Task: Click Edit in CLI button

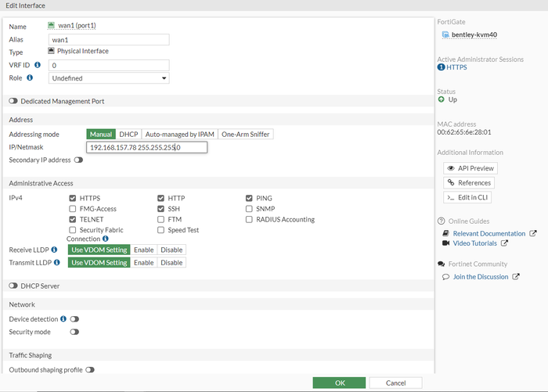Action: pyautogui.click(x=469, y=197)
